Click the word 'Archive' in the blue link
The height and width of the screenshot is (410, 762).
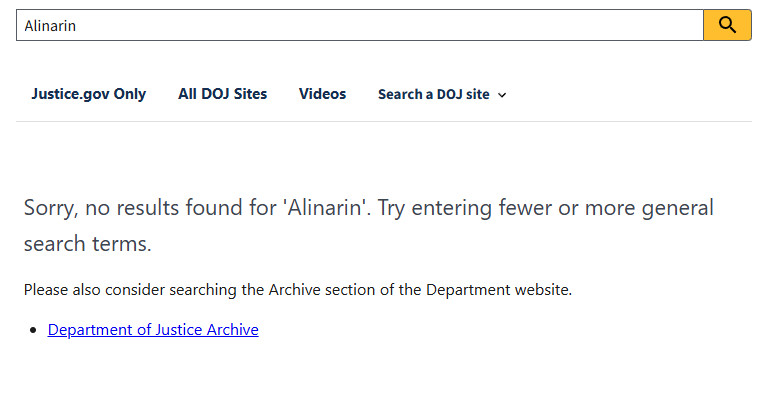point(231,329)
